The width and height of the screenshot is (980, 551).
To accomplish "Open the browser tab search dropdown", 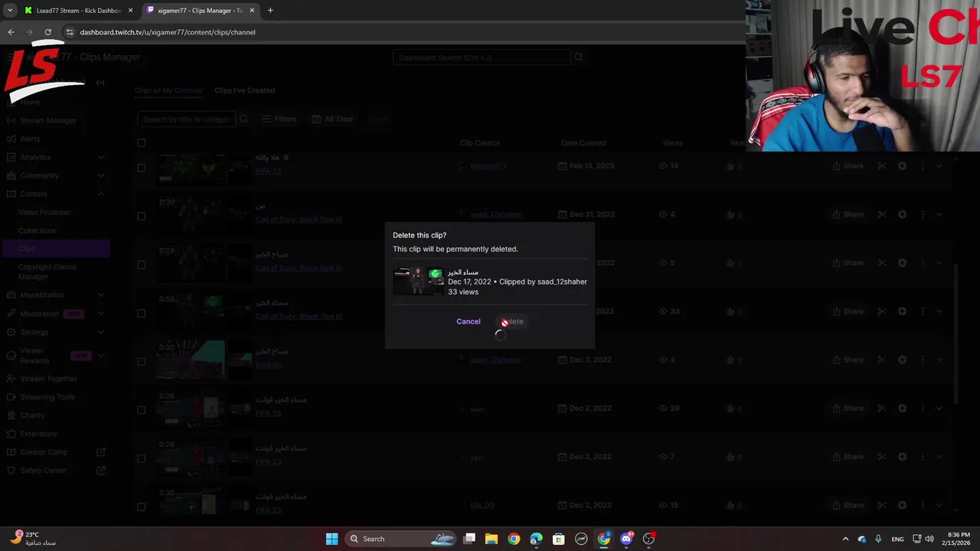I will [x=10, y=11].
